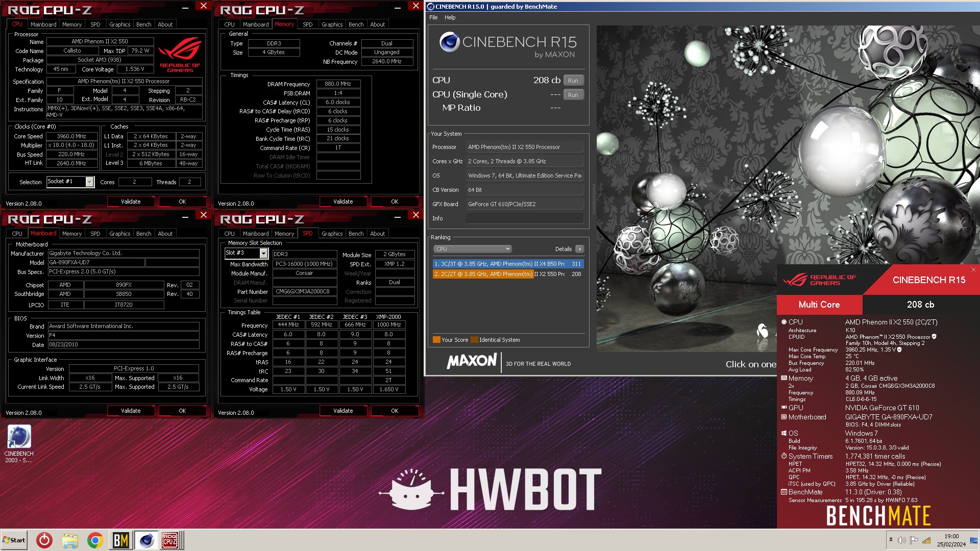The image size is (980, 551).
Task: Click the empty Info field in Cinebench
Action: [525, 218]
